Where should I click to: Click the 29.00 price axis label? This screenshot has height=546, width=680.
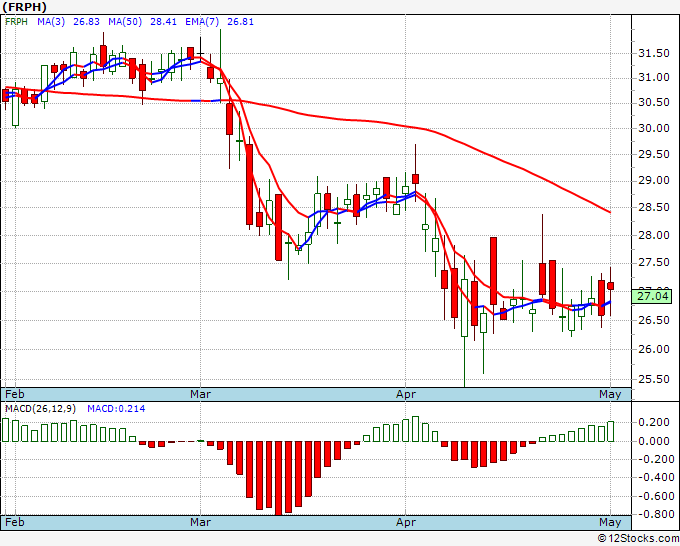[x=654, y=180]
